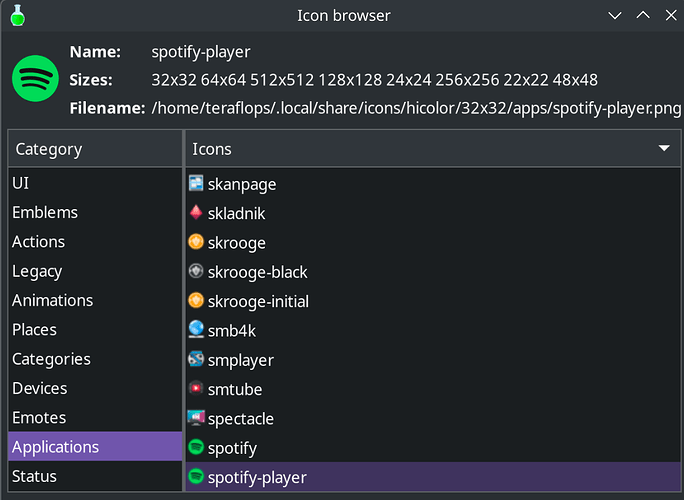Image resolution: width=684 pixels, height=500 pixels.
Task: Select the UI category
Action: pyautogui.click(x=95, y=183)
